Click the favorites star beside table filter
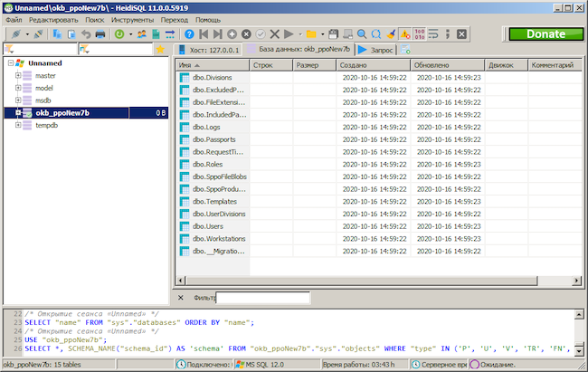 160,50
